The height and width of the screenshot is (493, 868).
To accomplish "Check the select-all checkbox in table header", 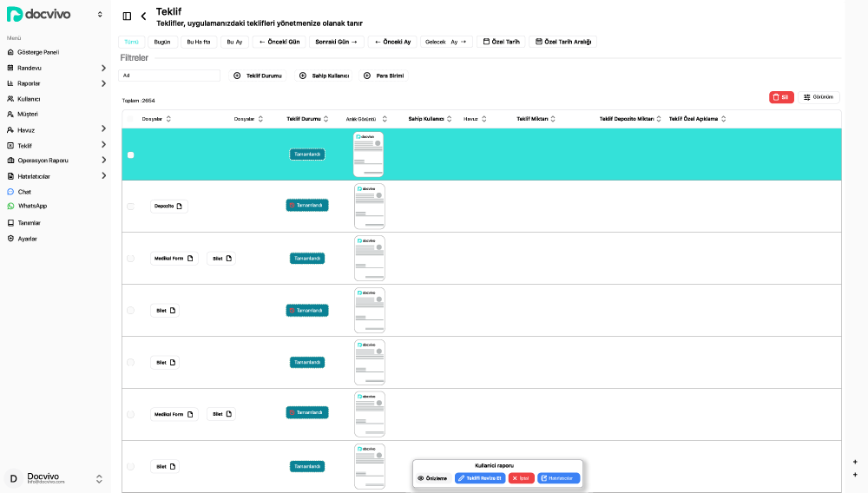I will coord(130,119).
